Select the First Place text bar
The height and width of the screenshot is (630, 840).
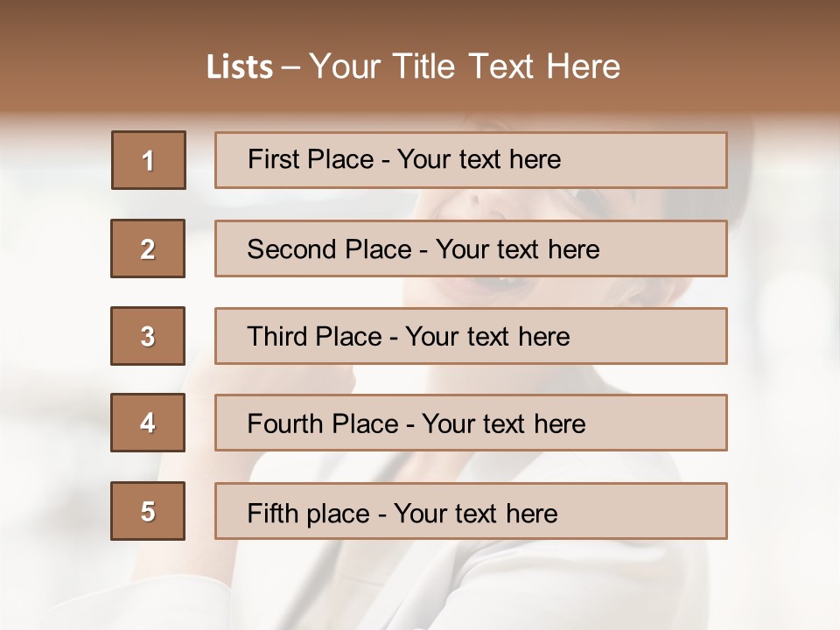(x=471, y=160)
